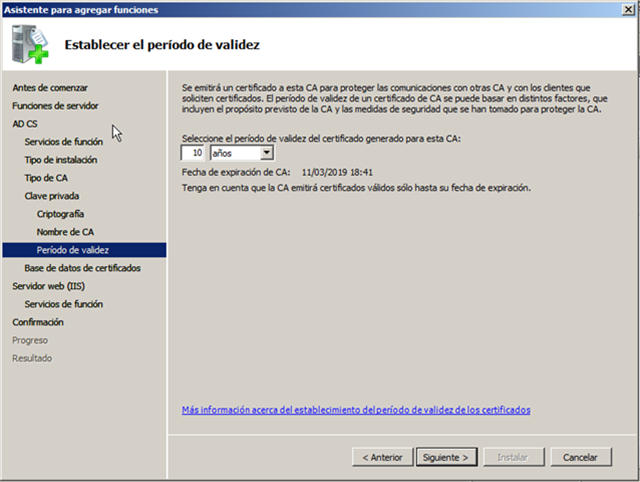Image resolution: width=640 pixels, height=482 pixels.
Task: Open the 'AD CS' section
Action: pyautogui.click(x=24, y=124)
